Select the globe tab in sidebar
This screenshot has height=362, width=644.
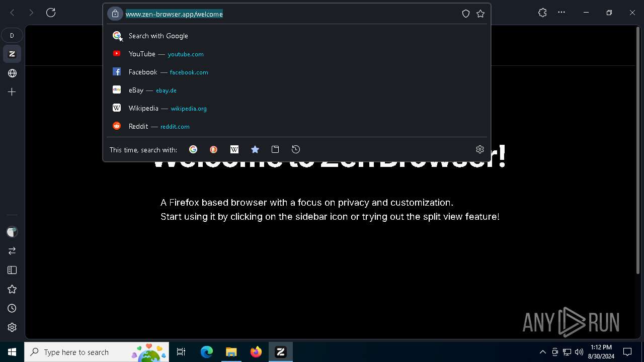click(x=12, y=73)
